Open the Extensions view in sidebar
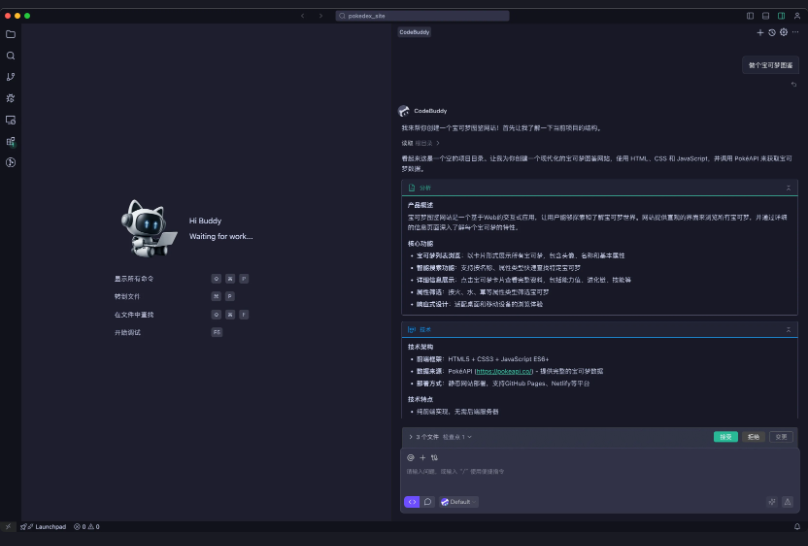 11,141
